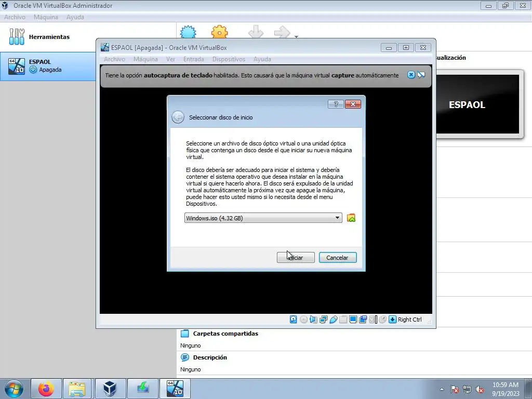532x399 pixels.
Task: Open Ver menu in VM window
Action: click(x=170, y=59)
